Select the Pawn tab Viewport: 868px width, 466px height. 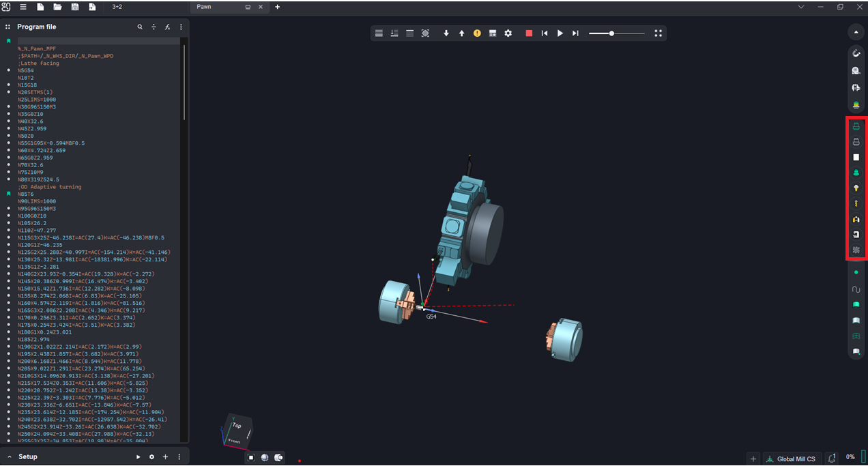point(204,7)
